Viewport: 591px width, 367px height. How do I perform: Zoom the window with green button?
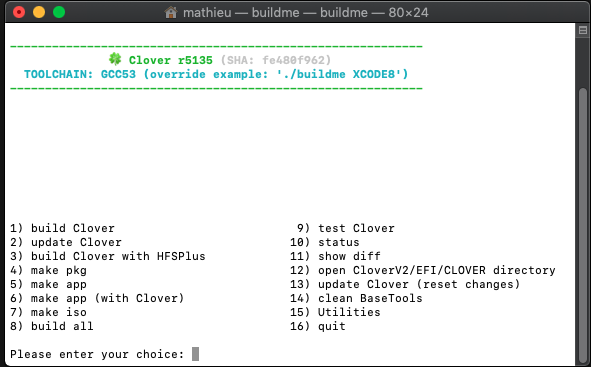click(x=59, y=12)
